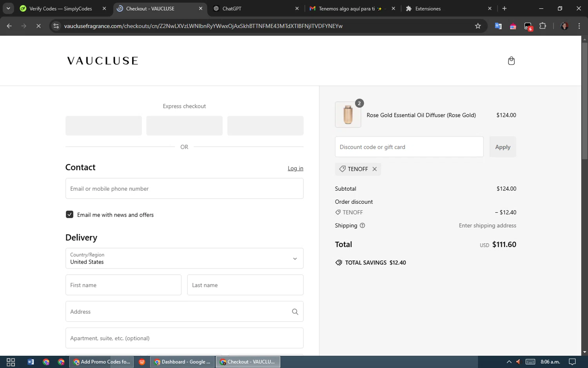The image size is (588, 368).
Task: Close the Extensiones tab
Action: tap(490, 8)
